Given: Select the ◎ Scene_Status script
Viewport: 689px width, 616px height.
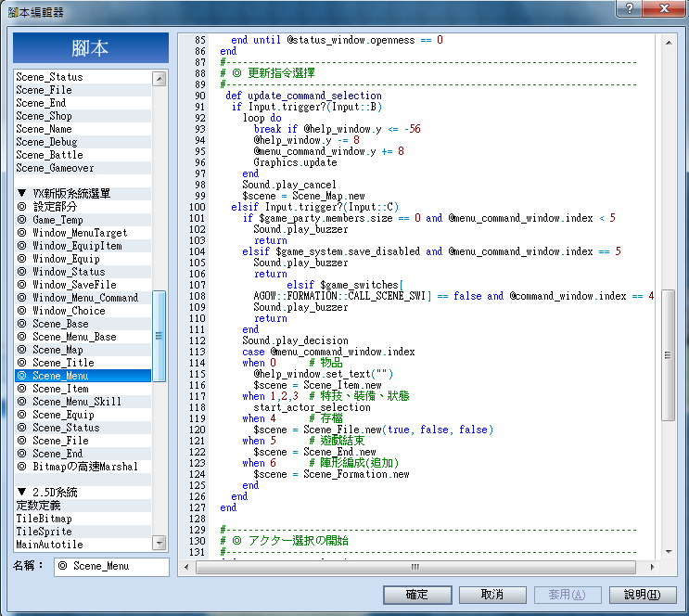Looking at the screenshot, I should tap(83, 428).
